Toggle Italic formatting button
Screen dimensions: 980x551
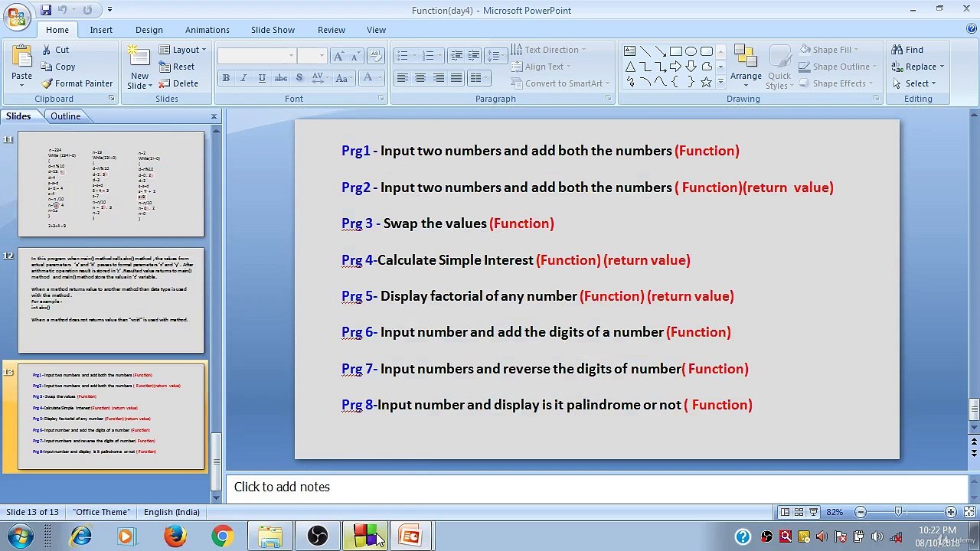click(243, 78)
